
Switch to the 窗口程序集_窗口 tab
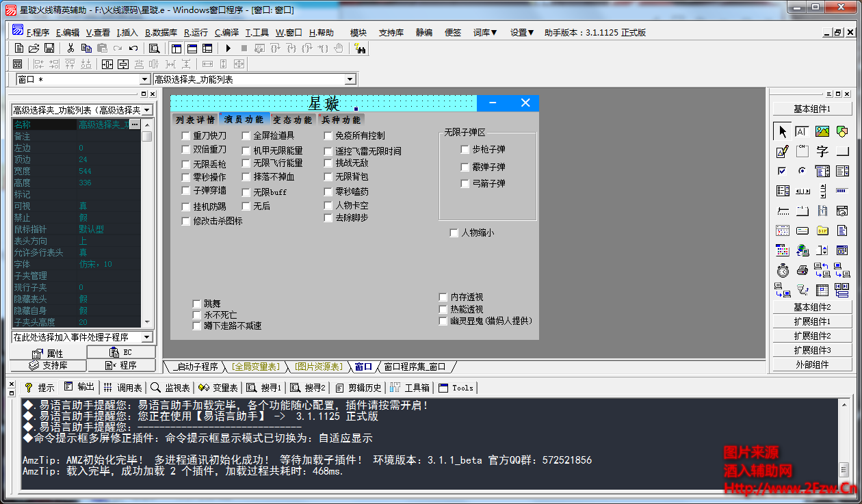[x=414, y=367]
